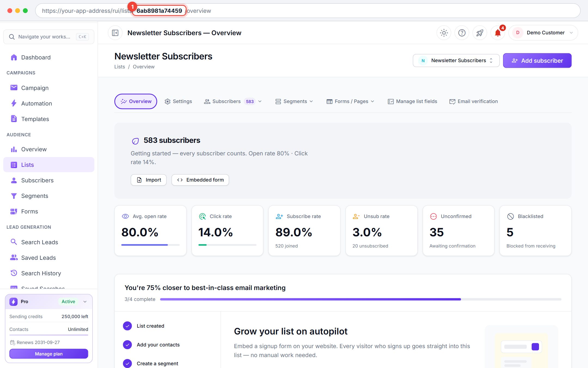
Task: Open the Manage list fields tab
Action: tap(412, 101)
